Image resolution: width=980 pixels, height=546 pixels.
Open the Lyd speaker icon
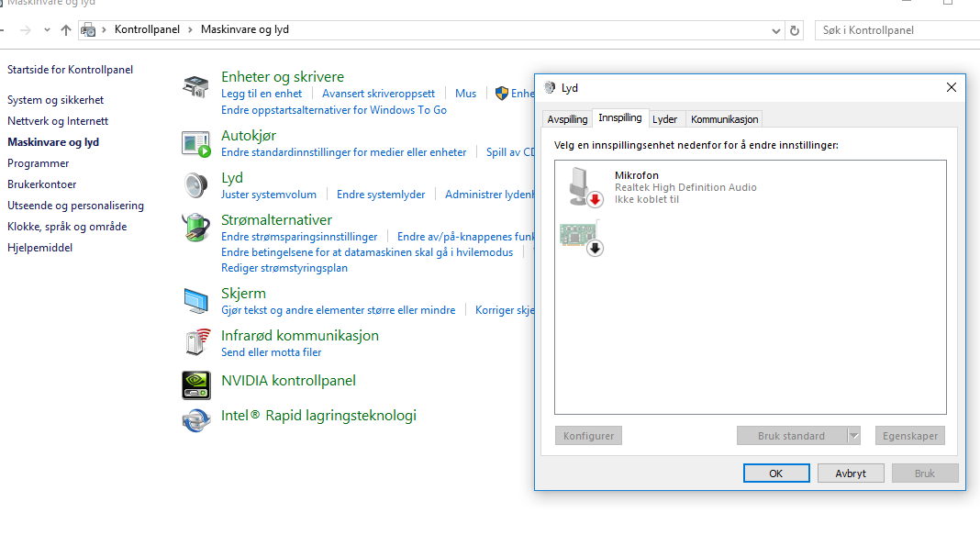pos(195,185)
